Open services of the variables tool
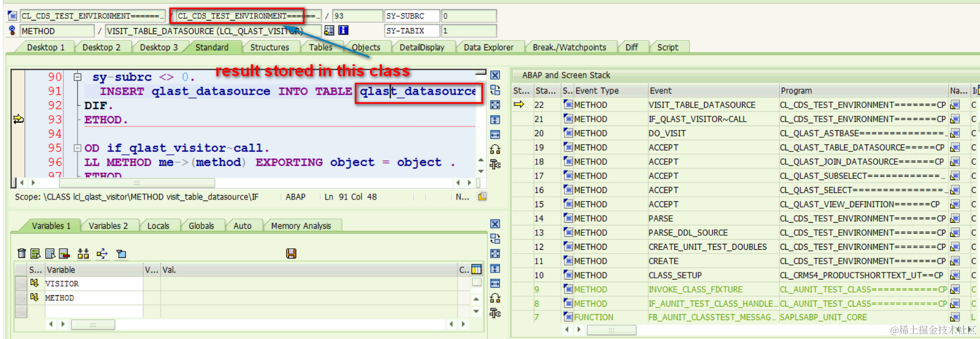Viewport: 980px width, 339px height. [495, 298]
